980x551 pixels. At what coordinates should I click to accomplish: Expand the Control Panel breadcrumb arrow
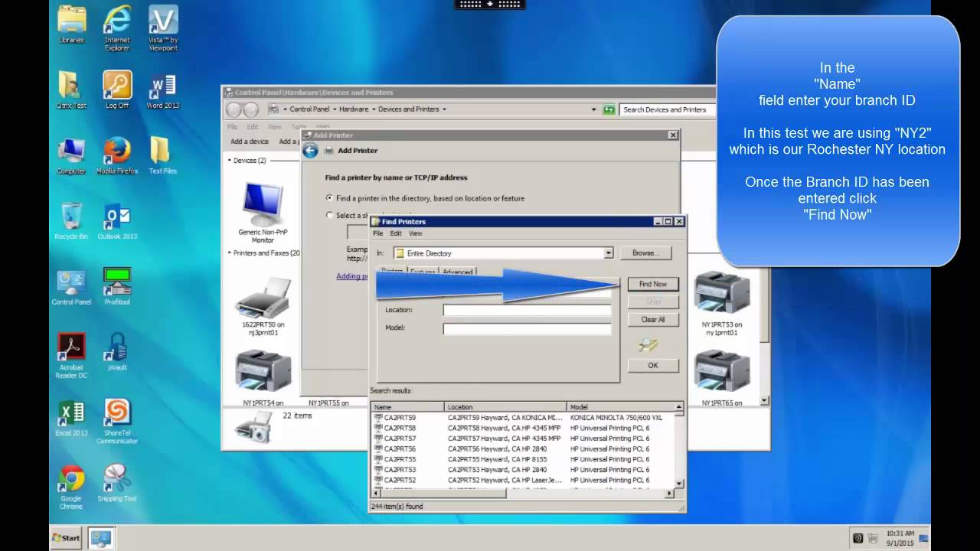tap(334, 109)
